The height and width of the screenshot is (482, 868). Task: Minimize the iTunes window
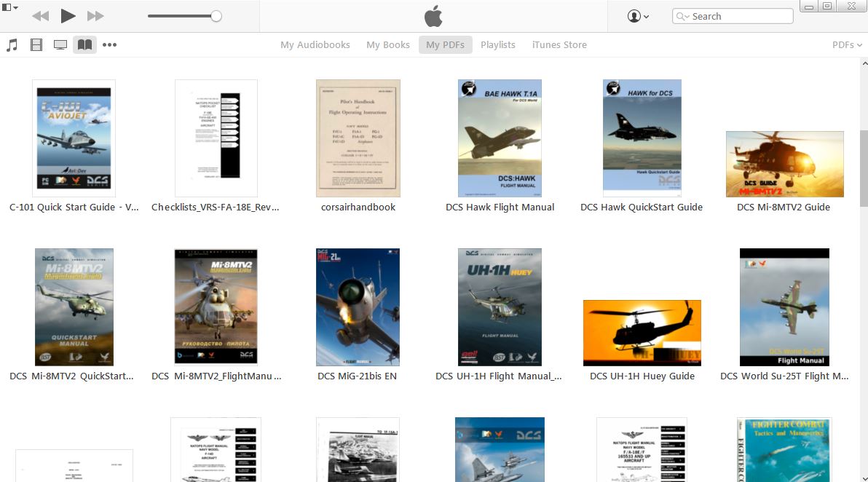point(809,7)
